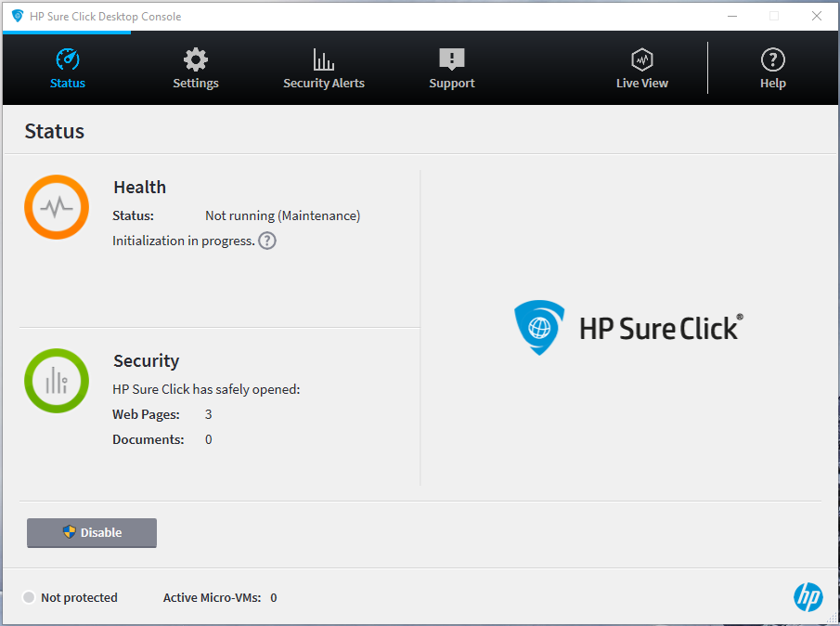Click the HP logo in the footer
Image resolution: width=840 pixels, height=626 pixels.
pos(808,597)
